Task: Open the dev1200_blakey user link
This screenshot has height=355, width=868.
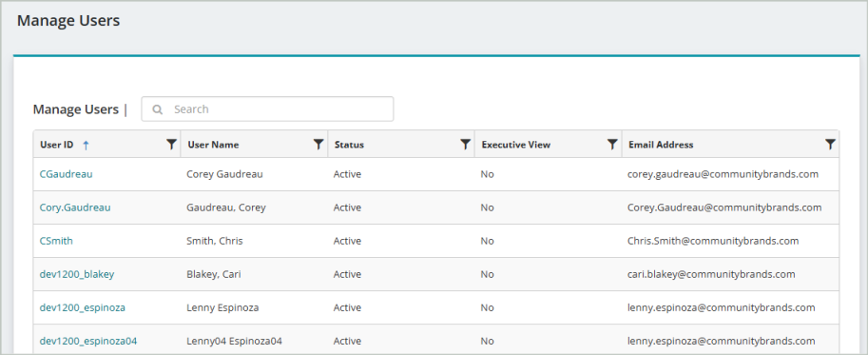Action: [x=77, y=274]
